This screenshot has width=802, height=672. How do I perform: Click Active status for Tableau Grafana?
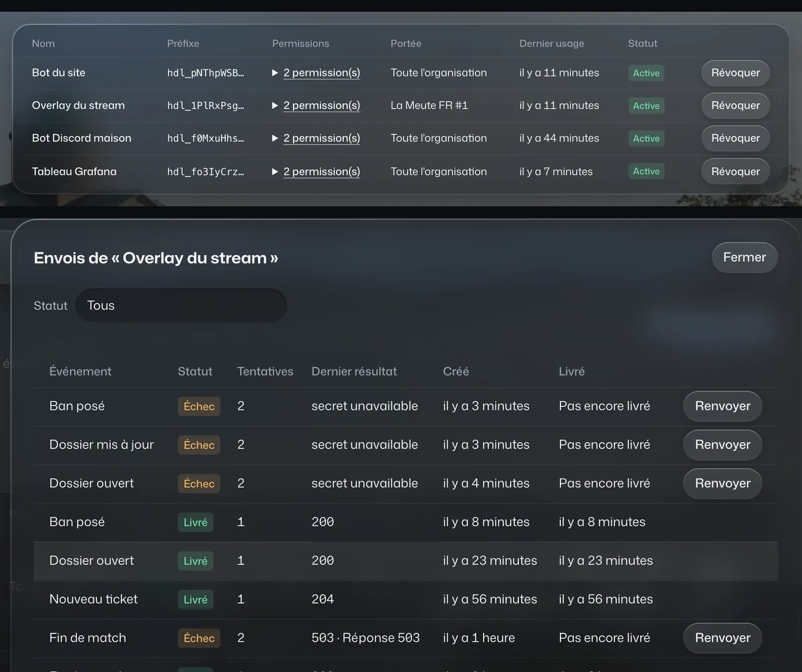pos(646,171)
